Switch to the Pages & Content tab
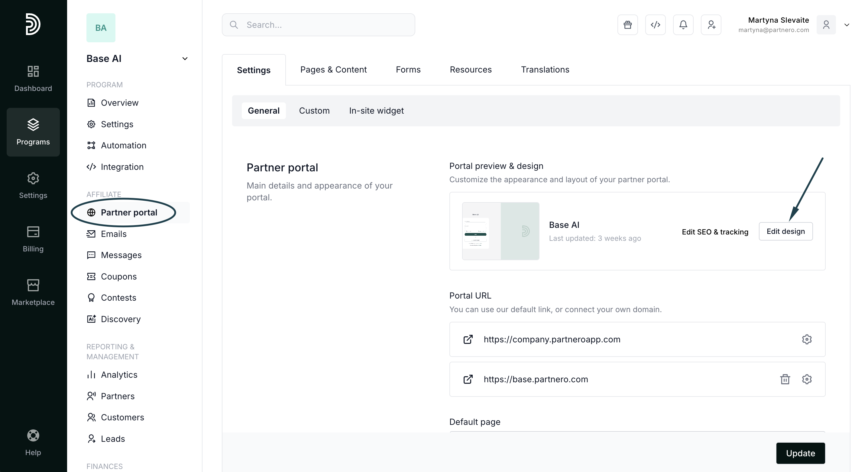The image size is (868, 472). [x=333, y=70]
